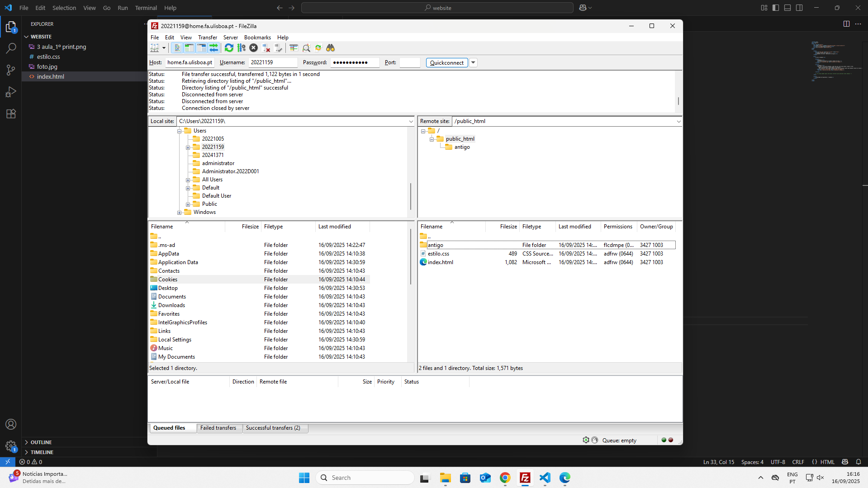Open the Remote site path dropdown
The width and height of the screenshot is (868, 488).
pos(678,121)
